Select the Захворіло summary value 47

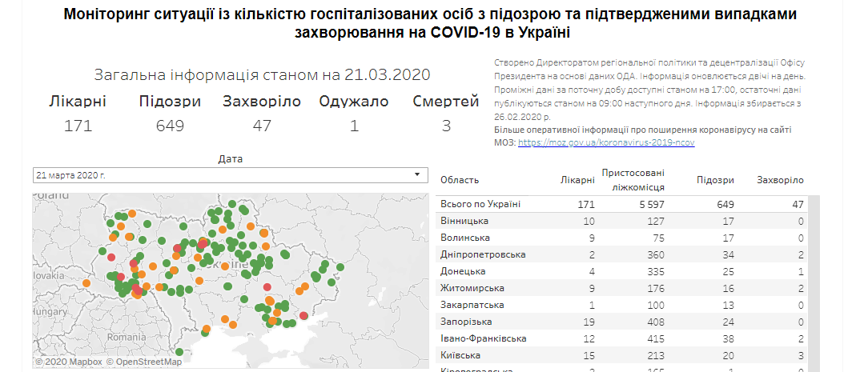pos(262,126)
